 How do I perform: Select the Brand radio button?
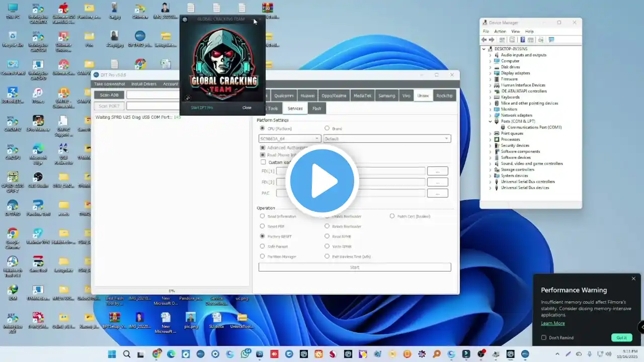point(327,129)
